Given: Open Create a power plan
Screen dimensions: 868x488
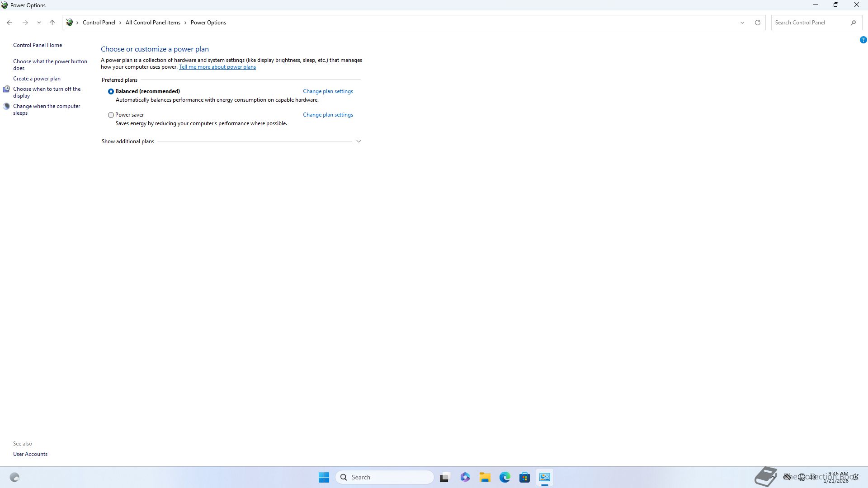Looking at the screenshot, I should 37,79.
